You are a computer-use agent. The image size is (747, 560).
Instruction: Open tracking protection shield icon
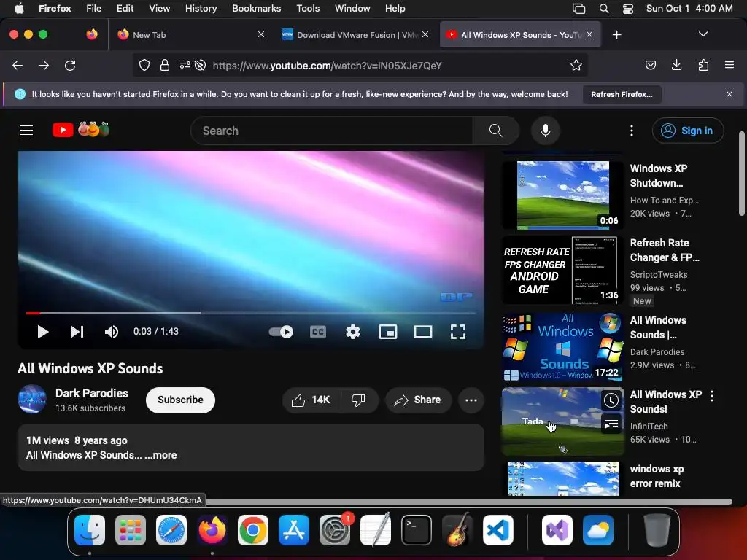[x=144, y=65]
